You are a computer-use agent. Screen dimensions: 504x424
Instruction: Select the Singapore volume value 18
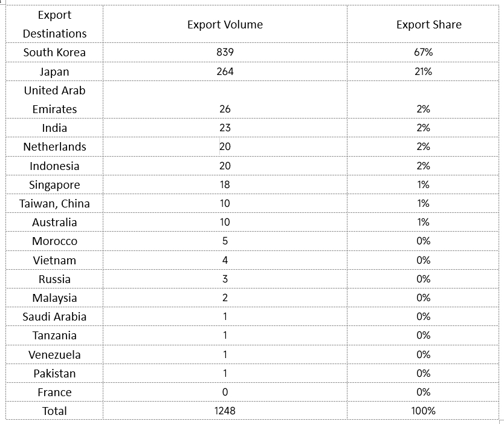pyautogui.click(x=225, y=184)
